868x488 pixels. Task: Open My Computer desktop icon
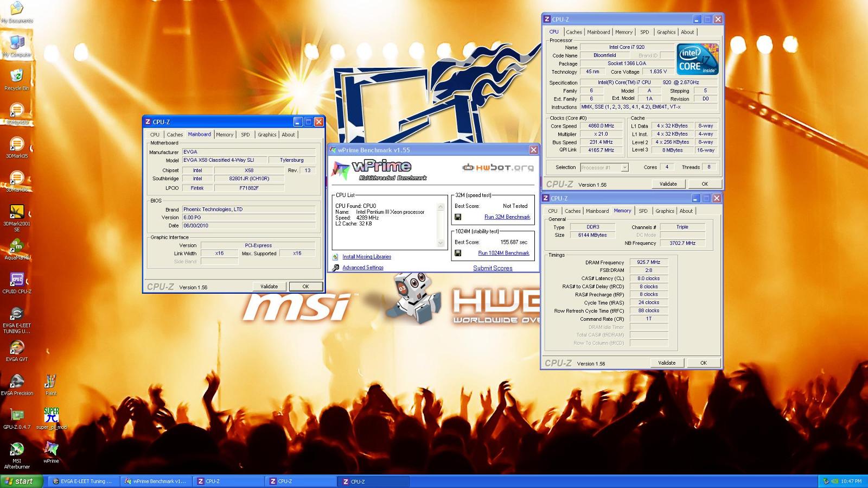pos(17,46)
